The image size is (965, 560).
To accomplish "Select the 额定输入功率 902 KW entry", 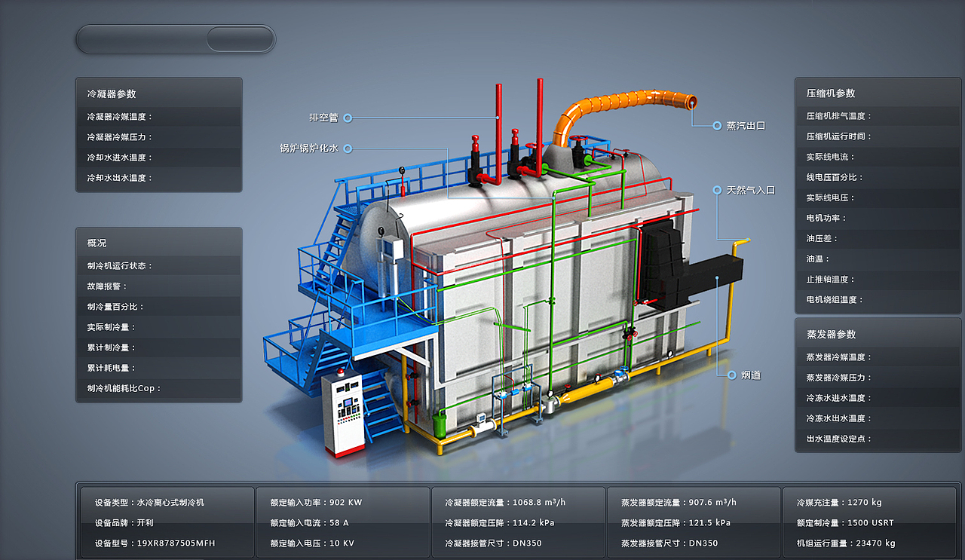I will point(316,502).
